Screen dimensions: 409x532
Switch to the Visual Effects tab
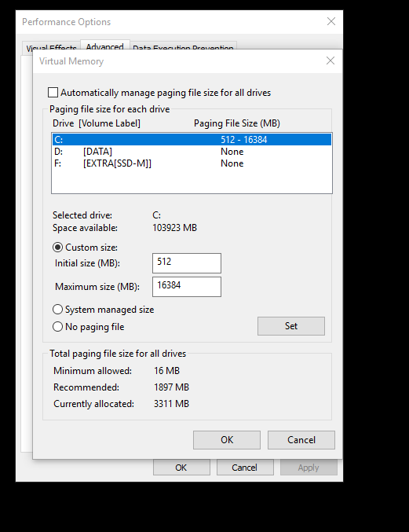coord(51,47)
